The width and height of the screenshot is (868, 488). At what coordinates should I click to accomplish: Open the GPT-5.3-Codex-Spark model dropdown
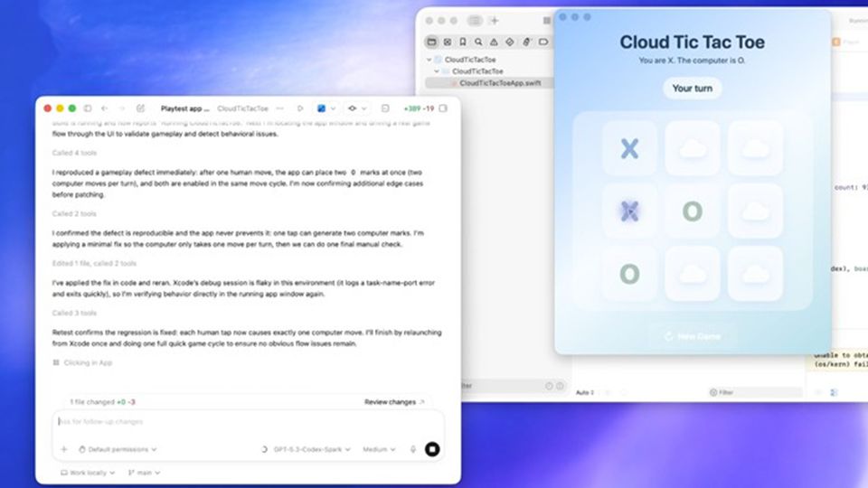click(312, 449)
